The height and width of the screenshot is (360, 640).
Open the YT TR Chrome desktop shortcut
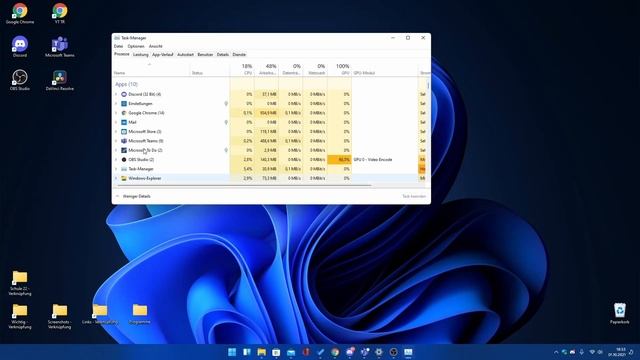click(60, 13)
